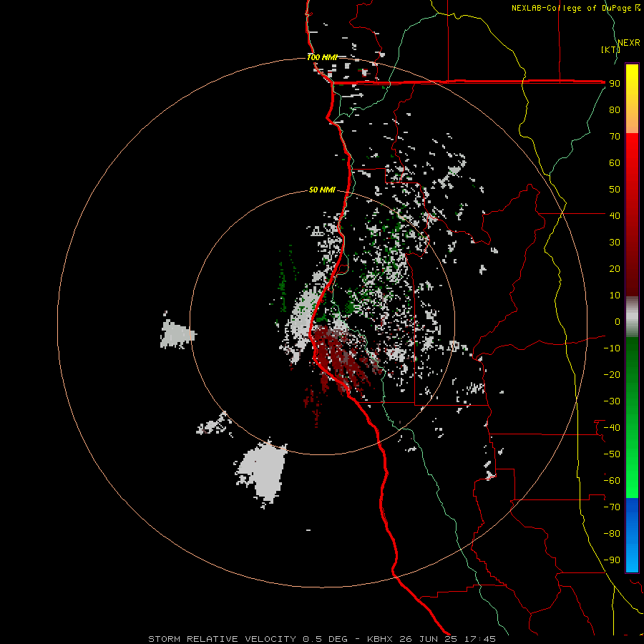
Task: Click the 40 value on velocity scale
Action: 615,215
